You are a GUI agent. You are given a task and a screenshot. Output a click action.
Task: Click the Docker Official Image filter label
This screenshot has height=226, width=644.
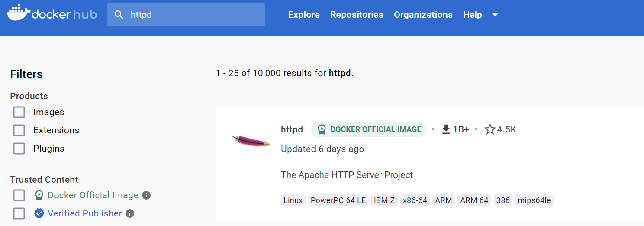coord(93,195)
